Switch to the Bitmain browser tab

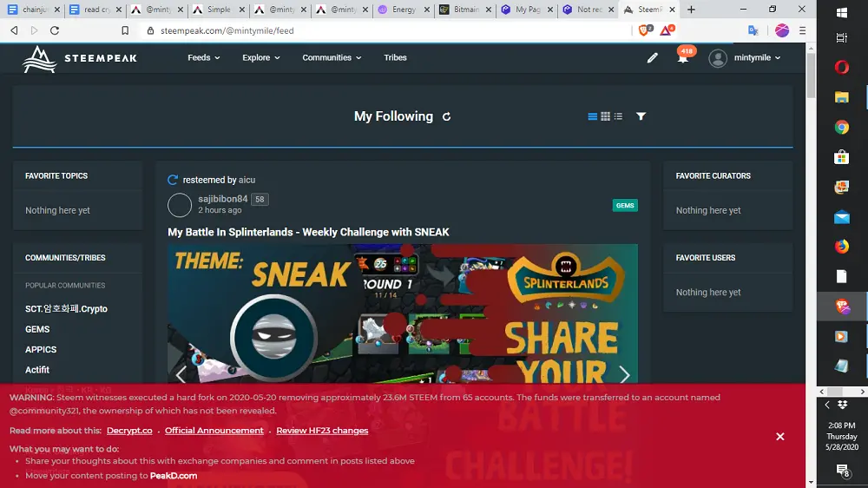click(x=465, y=10)
